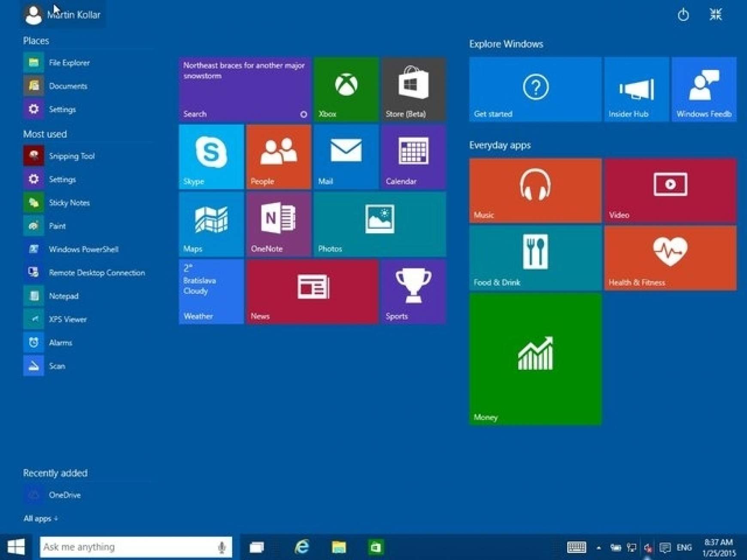Open Martin Kollar user account menu
The height and width of the screenshot is (560, 747).
(62, 15)
